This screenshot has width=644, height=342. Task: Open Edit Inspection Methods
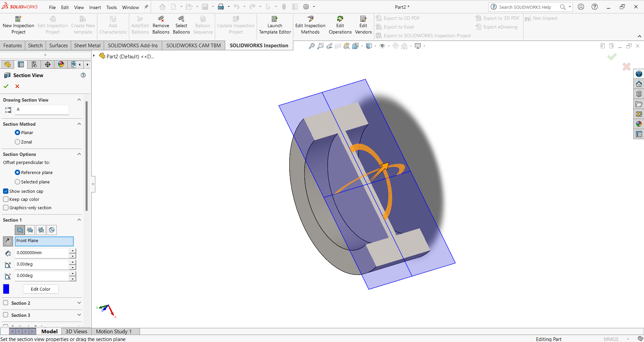(310, 19)
